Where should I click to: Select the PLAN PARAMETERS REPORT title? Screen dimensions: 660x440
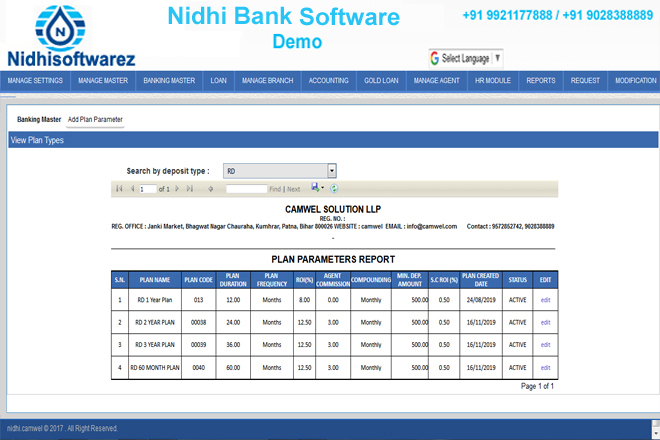(x=333, y=259)
